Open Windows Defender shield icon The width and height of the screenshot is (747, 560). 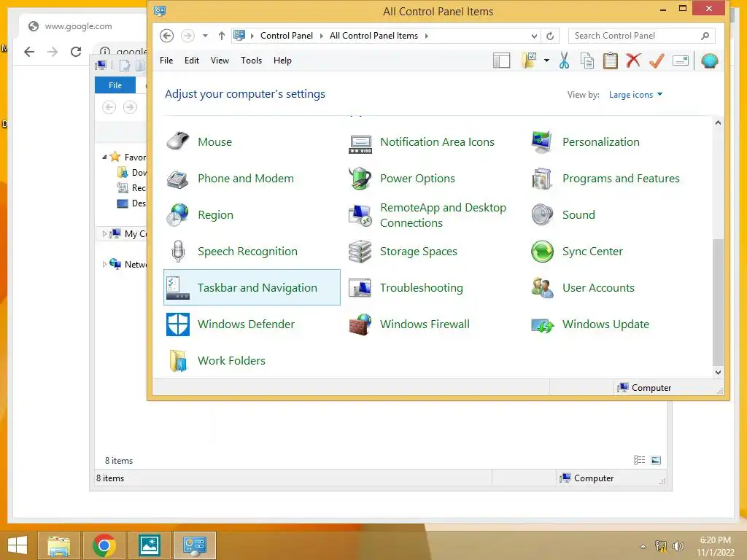pos(178,324)
